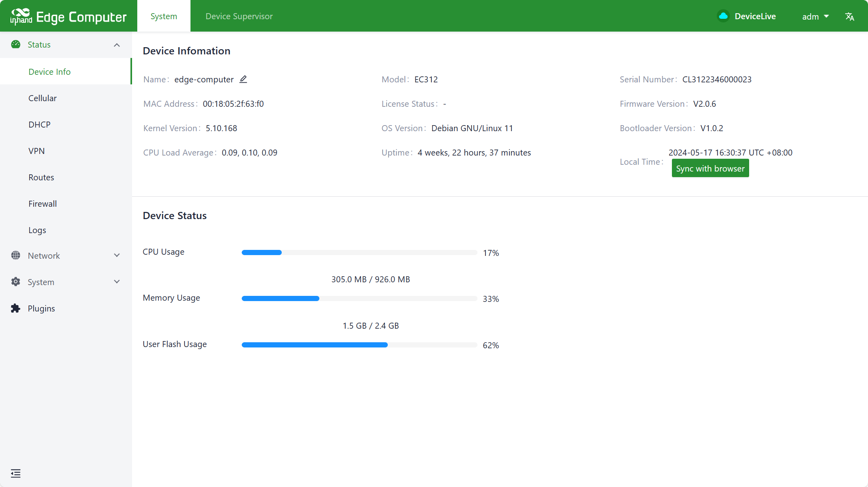
Task: Click the Network globe icon
Action: pyautogui.click(x=16, y=255)
